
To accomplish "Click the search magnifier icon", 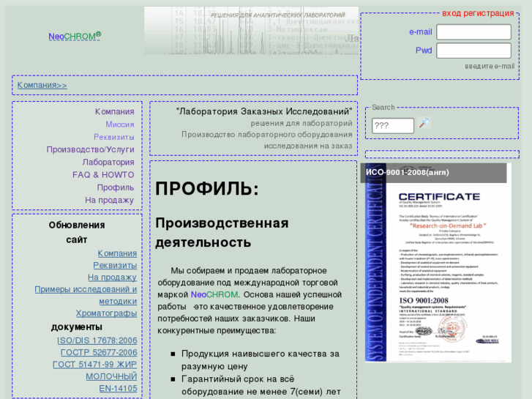I will tap(424, 122).
